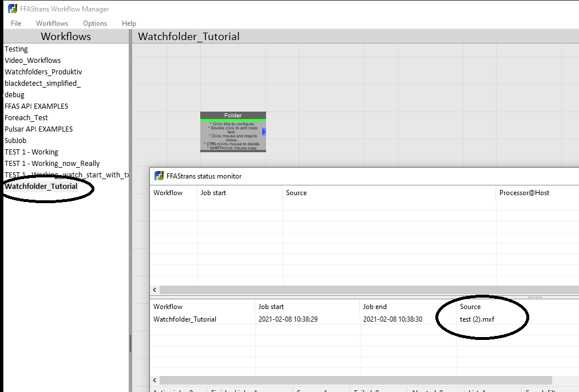The height and width of the screenshot is (392, 579).
Task: Sort history by Workflow column header
Action: tap(168, 306)
